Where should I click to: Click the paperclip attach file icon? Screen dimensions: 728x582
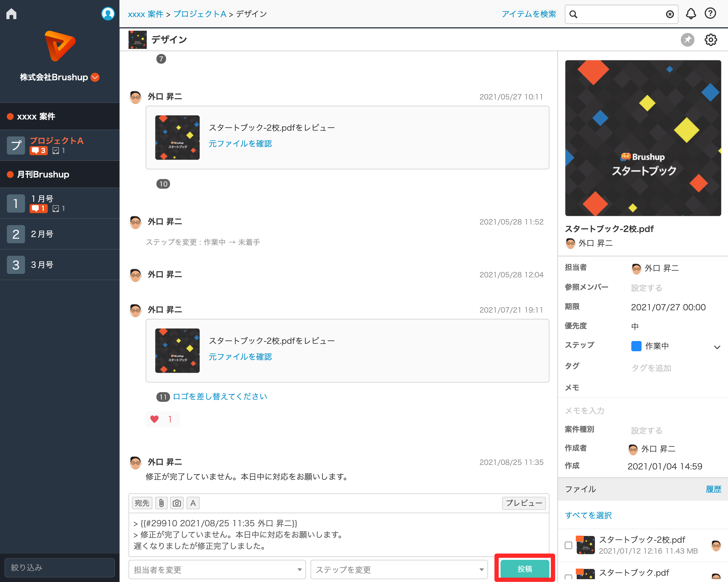click(162, 503)
